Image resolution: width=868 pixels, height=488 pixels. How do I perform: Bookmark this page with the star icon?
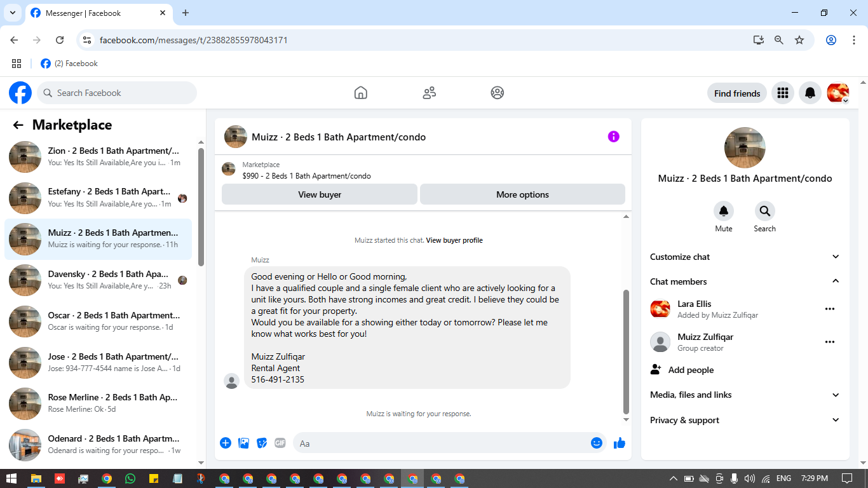coord(799,40)
